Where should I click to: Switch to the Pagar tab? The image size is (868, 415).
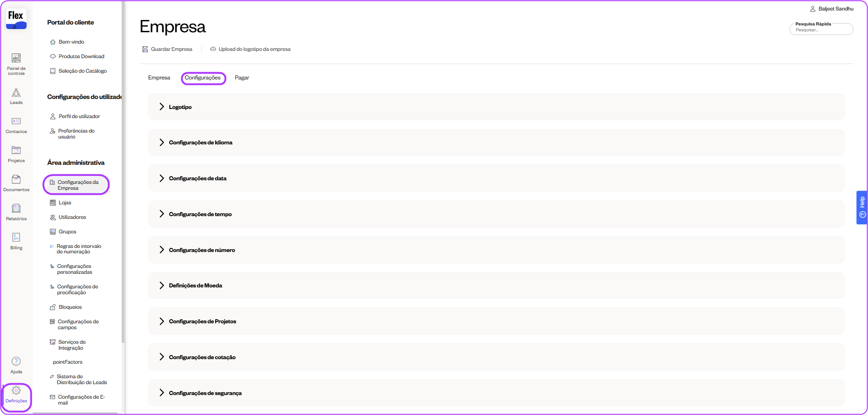pos(242,78)
